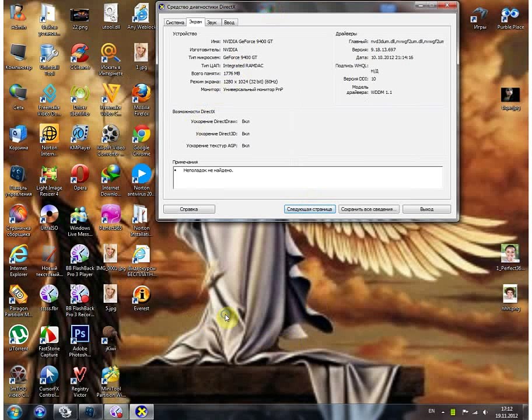Open the Everest desktop shortcut
Viewport: 532px width, 420px height.
[142, 297]
